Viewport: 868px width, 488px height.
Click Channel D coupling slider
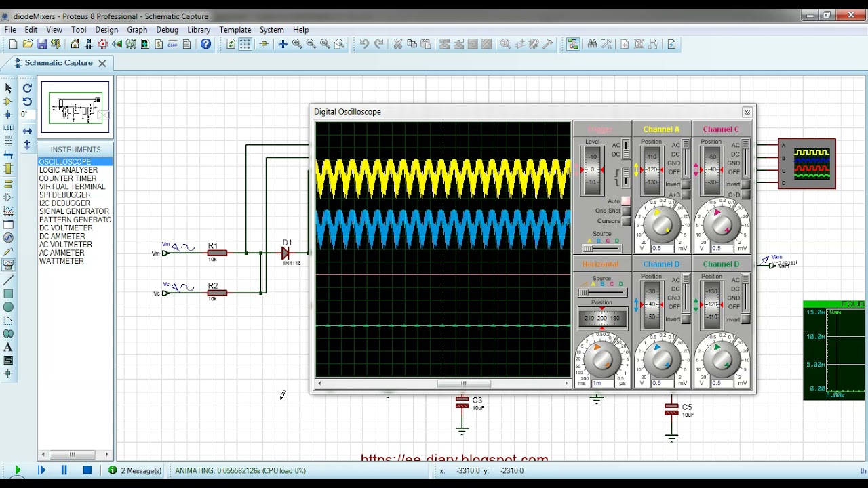click(x=745, y=295)
